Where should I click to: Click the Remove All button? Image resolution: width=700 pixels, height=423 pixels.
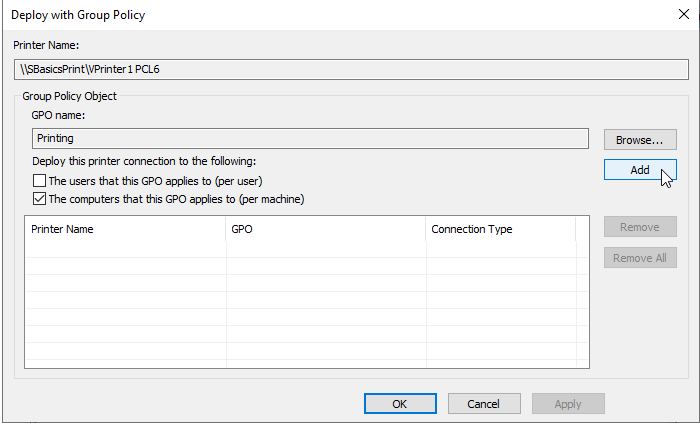(x=640, y=258)
